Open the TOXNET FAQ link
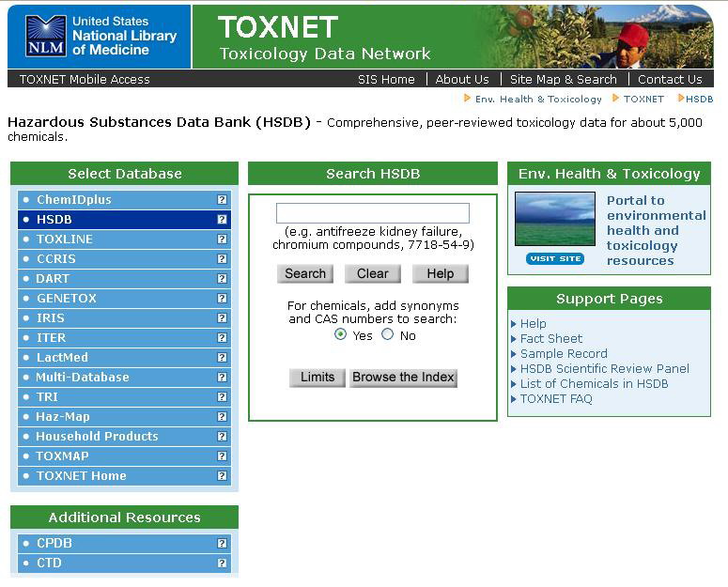 [556, 399]
